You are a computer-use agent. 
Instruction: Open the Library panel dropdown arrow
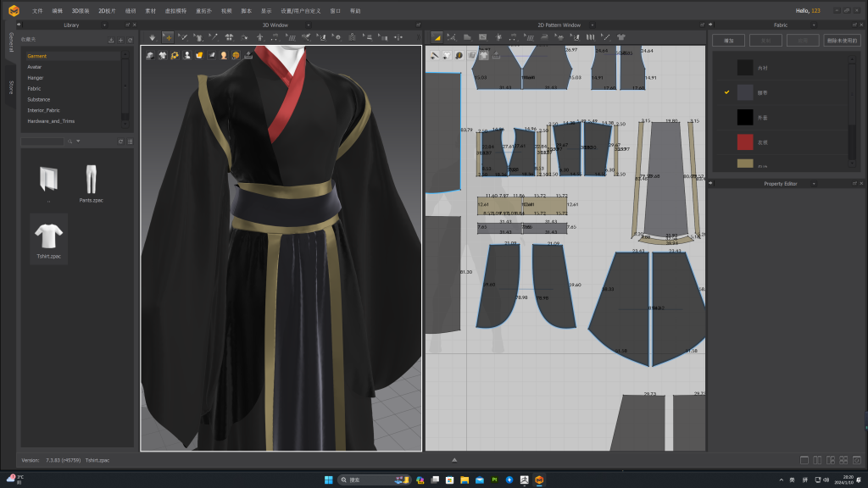click(x=104, y=25)
